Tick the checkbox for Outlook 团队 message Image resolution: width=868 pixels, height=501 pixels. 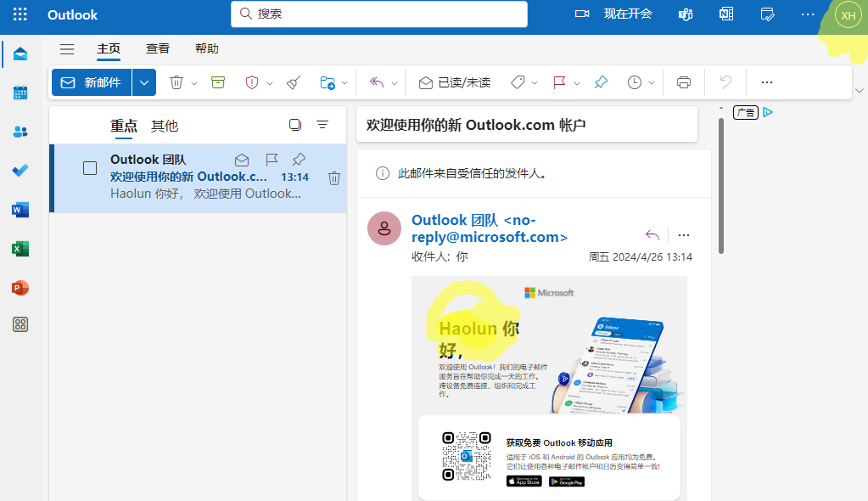tap(90, 168)
